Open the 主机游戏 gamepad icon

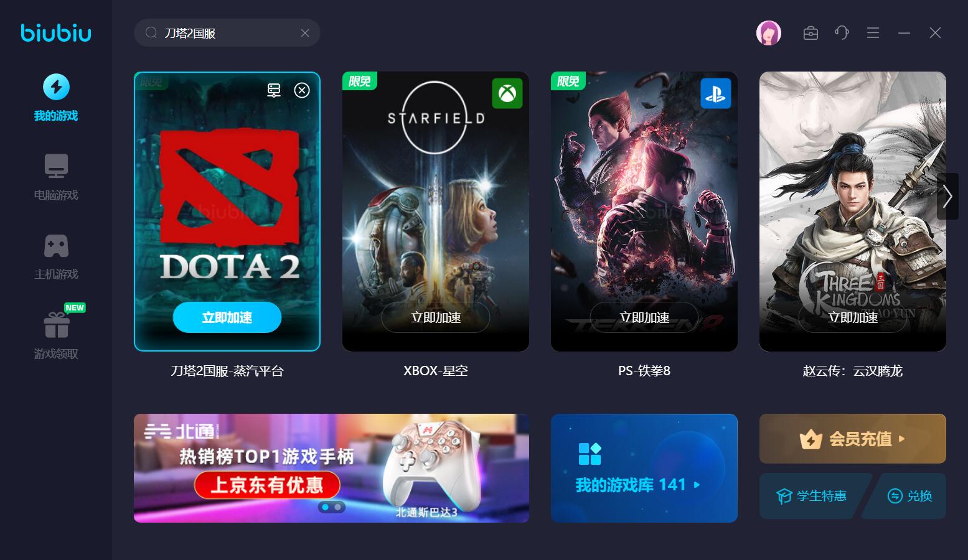[x=56, y=246]
